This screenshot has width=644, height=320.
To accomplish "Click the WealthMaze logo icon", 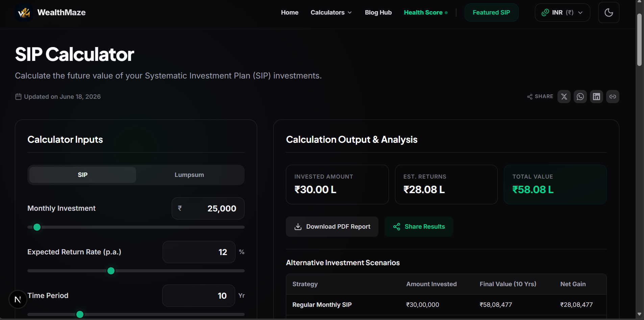I will pyautogui.click(x=24, y=13).
